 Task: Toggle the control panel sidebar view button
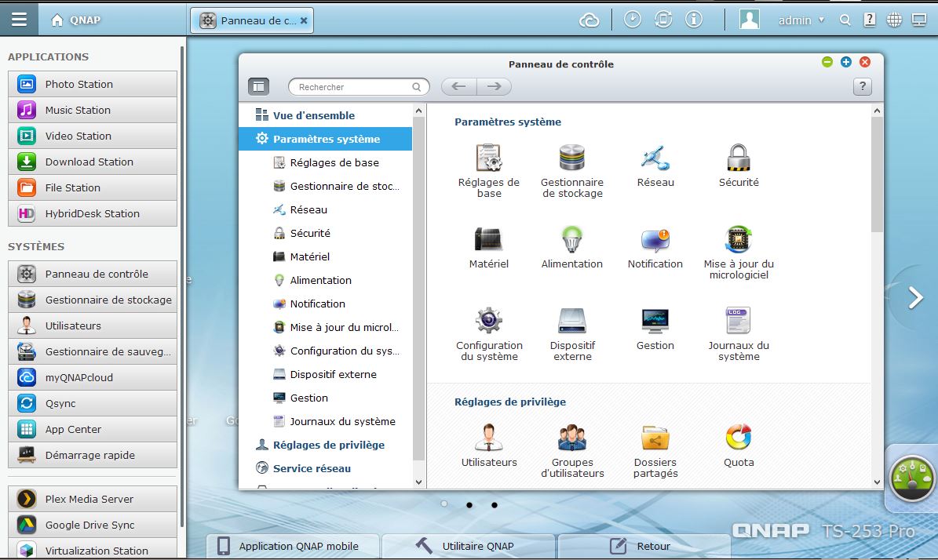point(258,87)
